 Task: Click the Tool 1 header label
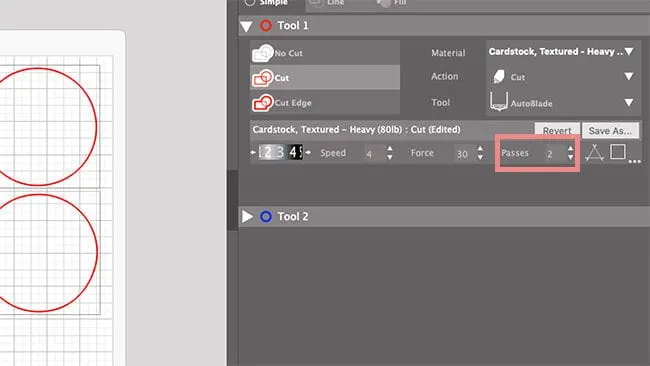[x=293, y=26]
